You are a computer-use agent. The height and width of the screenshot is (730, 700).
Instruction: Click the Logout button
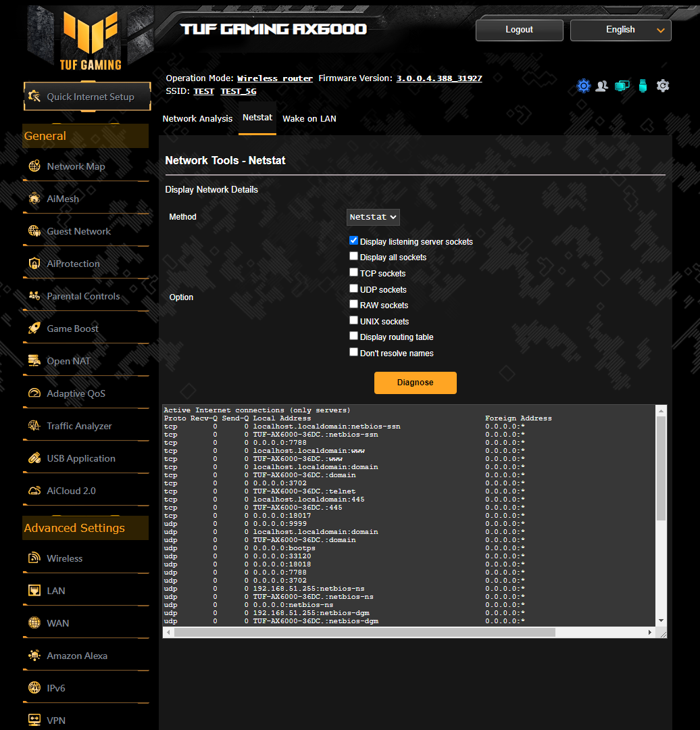[x=520, y=30]
